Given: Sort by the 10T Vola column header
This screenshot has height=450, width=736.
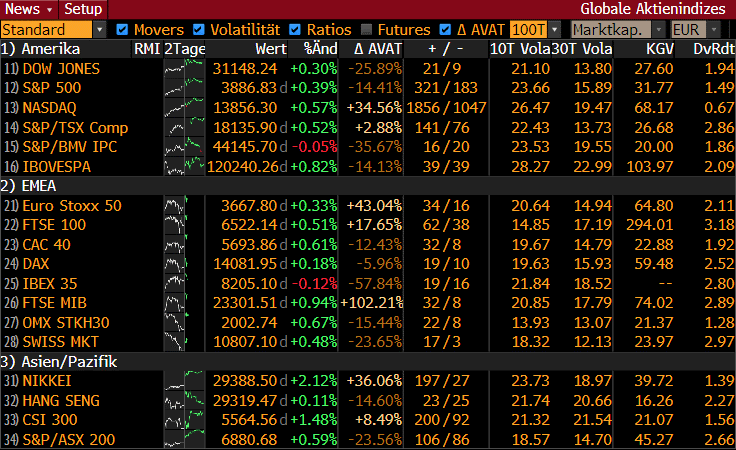Looking at the screenshot, I should click(520, 49).
